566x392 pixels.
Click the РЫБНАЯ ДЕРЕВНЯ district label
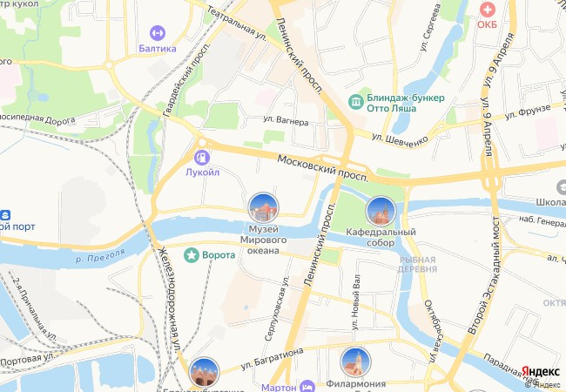417,265
